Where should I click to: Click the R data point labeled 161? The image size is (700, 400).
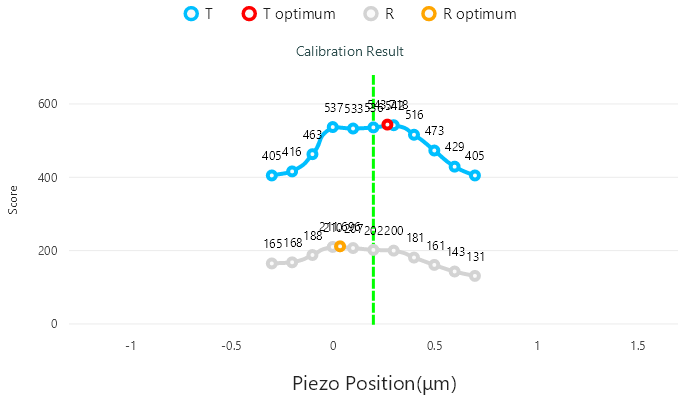pyautogui.click(x=434, y=265)
